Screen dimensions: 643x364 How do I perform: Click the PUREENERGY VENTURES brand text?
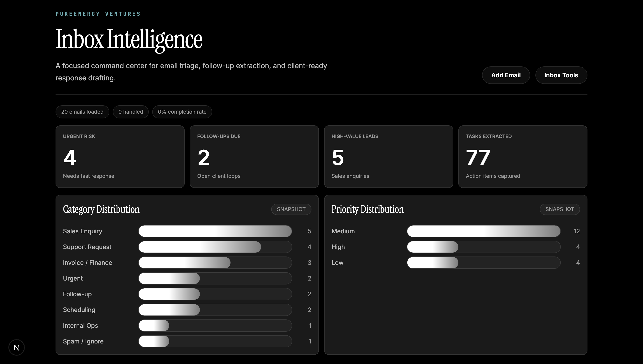(x=98, y=14)
